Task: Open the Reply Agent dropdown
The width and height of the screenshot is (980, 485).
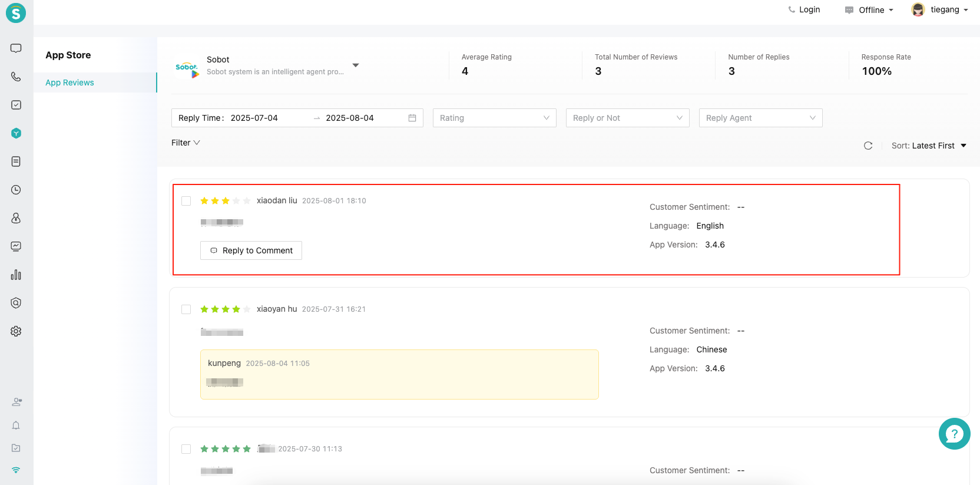Action: 760,118
